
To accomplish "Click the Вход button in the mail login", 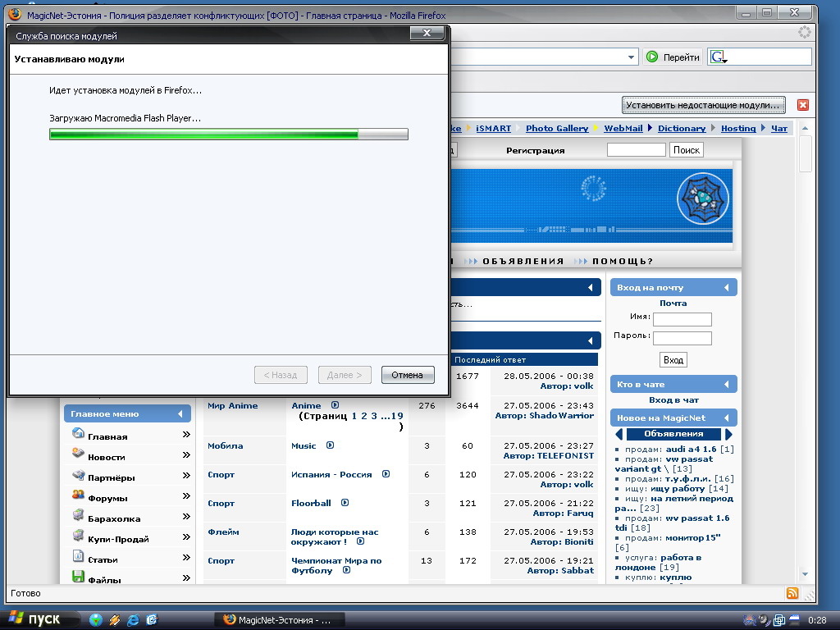I will 673,360.
